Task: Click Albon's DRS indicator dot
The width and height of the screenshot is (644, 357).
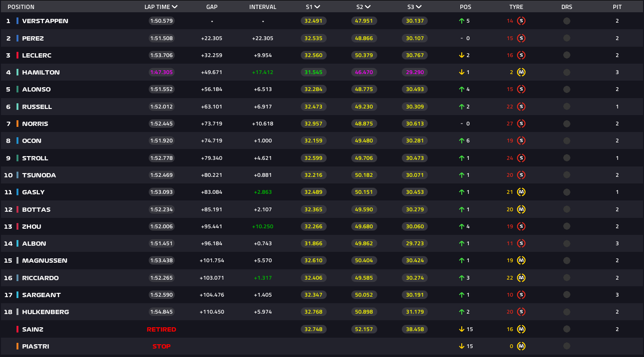Action: (x=567, y=243)
